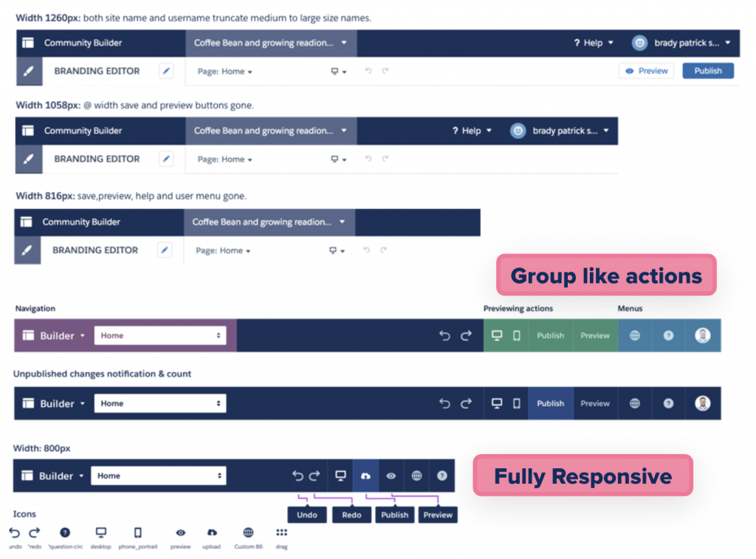Click the pink Fully Responsive label

[583, 476]
